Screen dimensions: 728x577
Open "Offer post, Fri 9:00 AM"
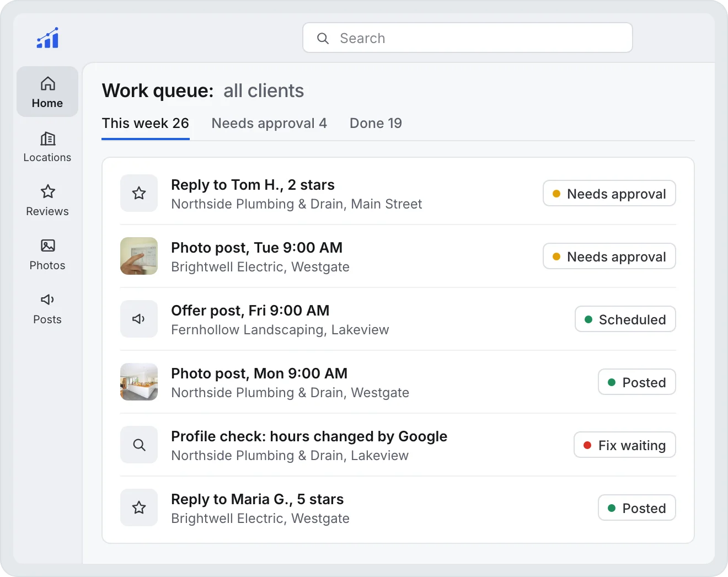pyautogui.click(x=250, y=311)
